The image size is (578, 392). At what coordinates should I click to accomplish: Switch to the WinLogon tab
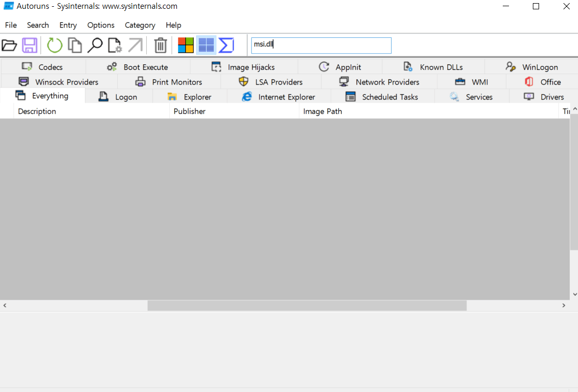point(531,67)
